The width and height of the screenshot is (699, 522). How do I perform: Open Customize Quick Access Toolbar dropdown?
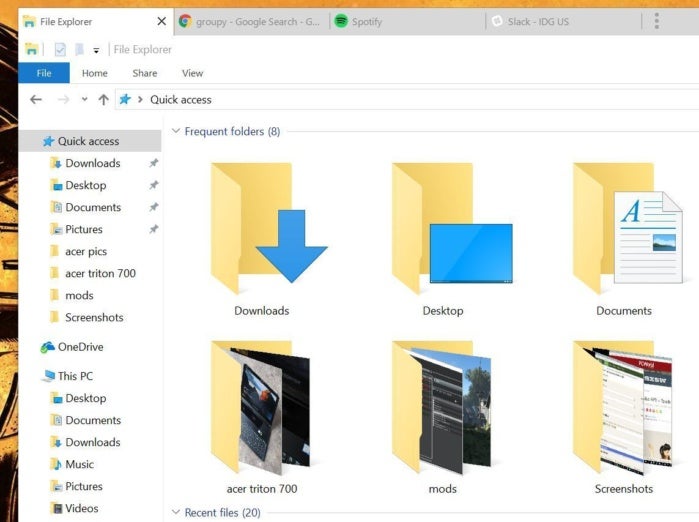coord(96,50)
